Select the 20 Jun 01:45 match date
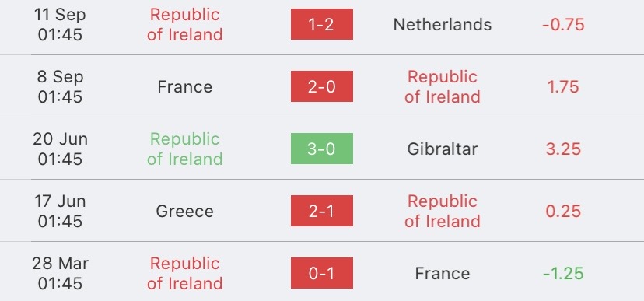Viewport: 644px width, 301px height. click(61, 149)
